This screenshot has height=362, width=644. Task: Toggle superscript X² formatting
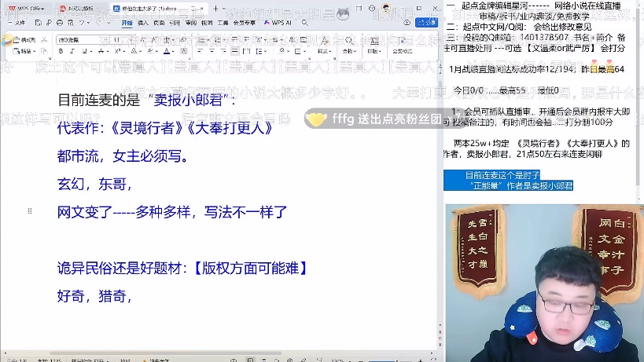(x=117, y=51)
